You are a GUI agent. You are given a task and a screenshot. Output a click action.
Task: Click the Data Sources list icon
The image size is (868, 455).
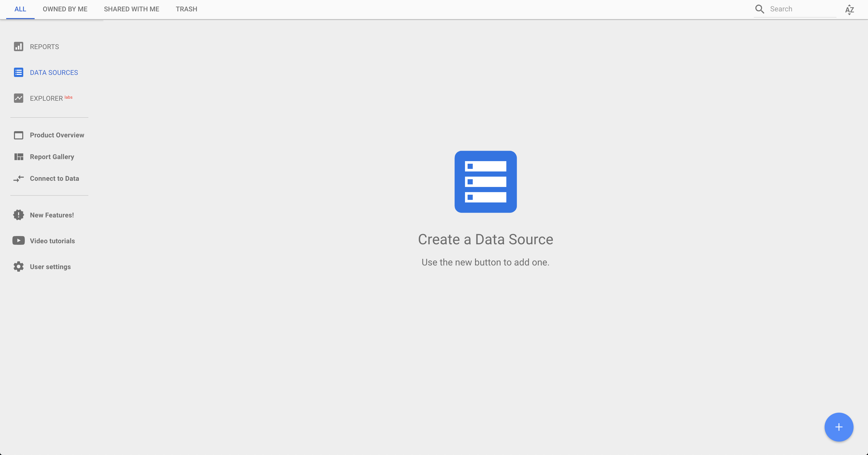point(19,72)
